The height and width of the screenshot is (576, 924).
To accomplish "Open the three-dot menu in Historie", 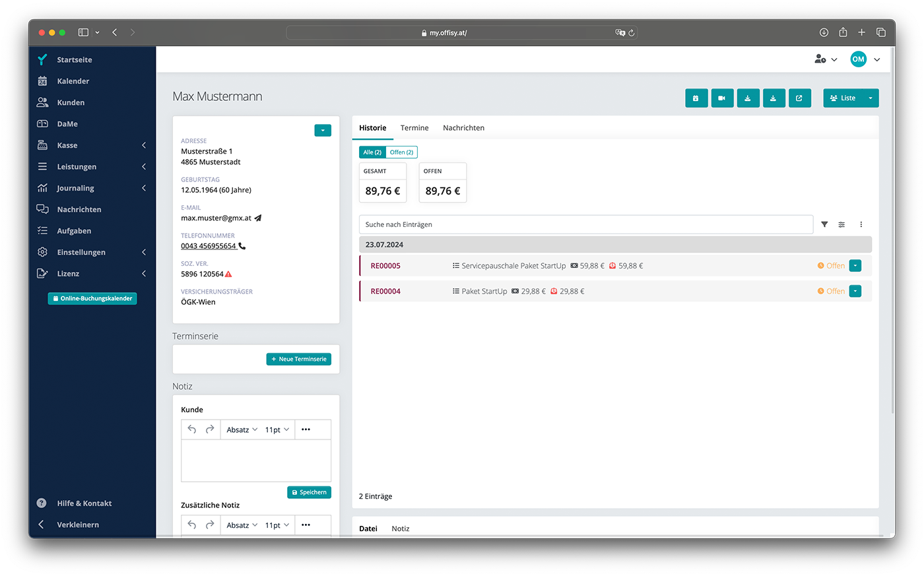I will point(861,225).
